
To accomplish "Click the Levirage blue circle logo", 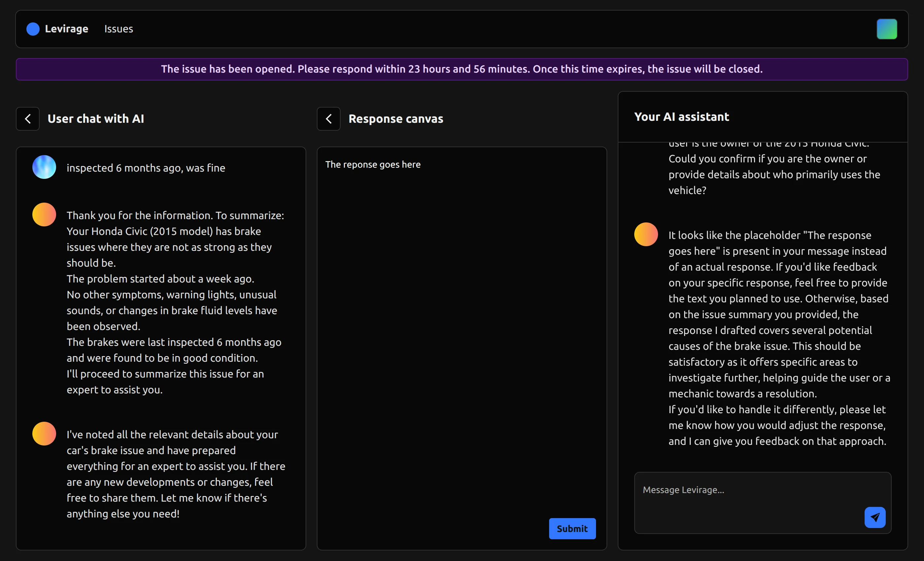I will 33,29.
